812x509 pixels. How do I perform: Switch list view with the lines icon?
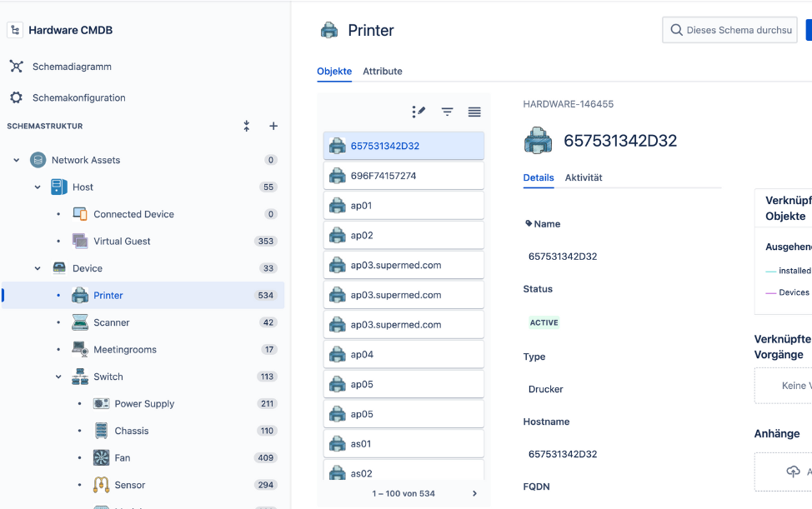(x=474, y=112)
